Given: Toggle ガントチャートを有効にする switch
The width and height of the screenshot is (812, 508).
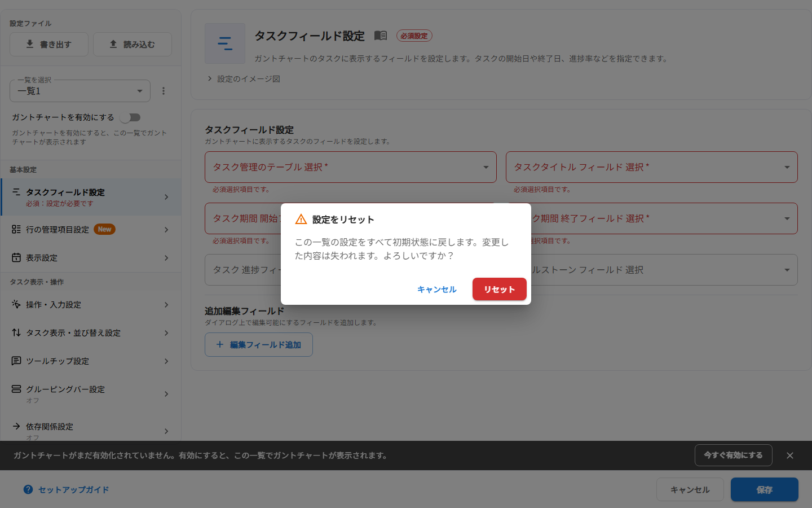Looking at the screenshot, I should 130,117.
